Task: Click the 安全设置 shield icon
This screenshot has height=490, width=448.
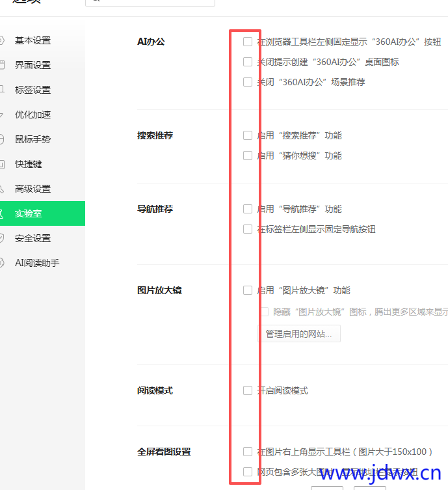Action: pos(2,238)
